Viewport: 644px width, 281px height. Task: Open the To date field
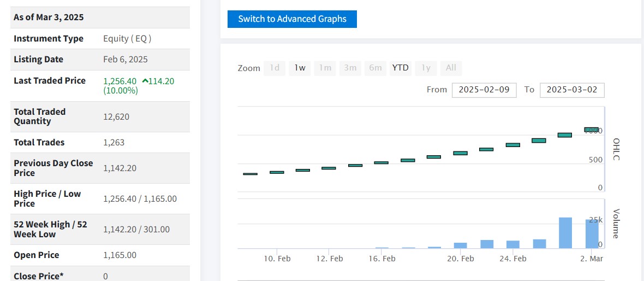coord(571,90)
